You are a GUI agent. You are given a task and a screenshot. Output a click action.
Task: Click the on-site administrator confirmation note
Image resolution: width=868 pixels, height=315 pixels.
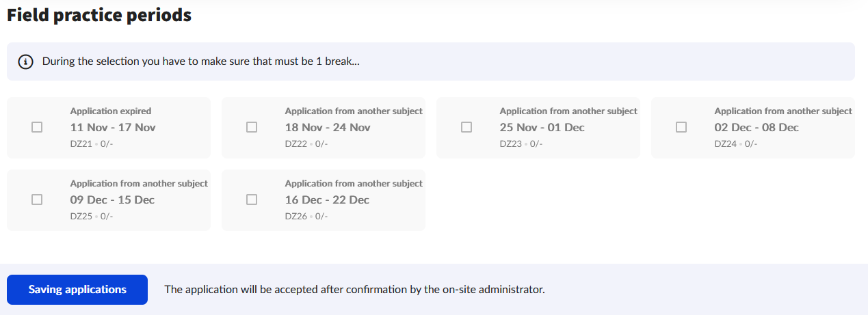tap(354, 290)
